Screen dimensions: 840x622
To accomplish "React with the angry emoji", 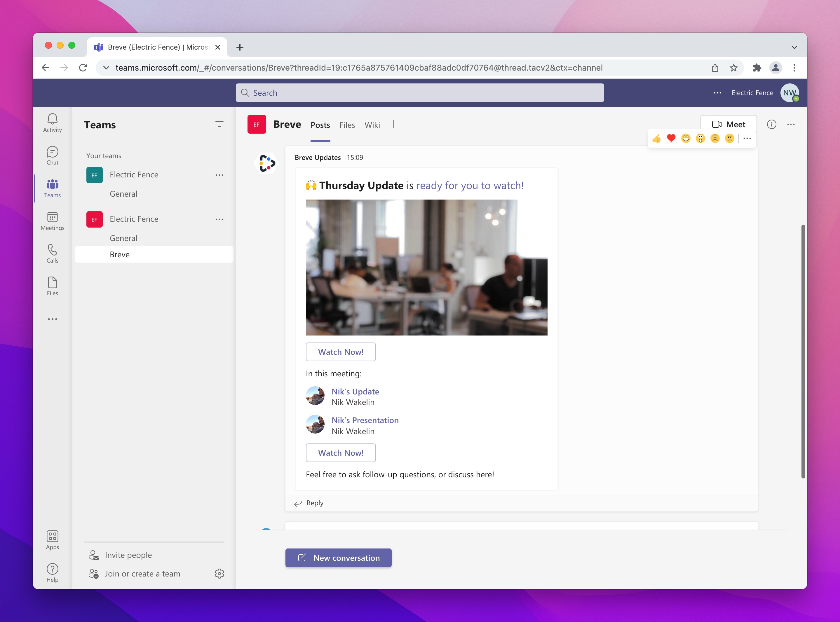I will (x=730, y=139).
